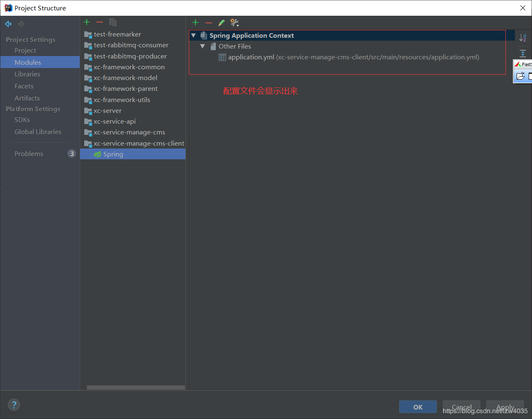
Task: Open the Project settings section
Action: [x=25, y=51]
